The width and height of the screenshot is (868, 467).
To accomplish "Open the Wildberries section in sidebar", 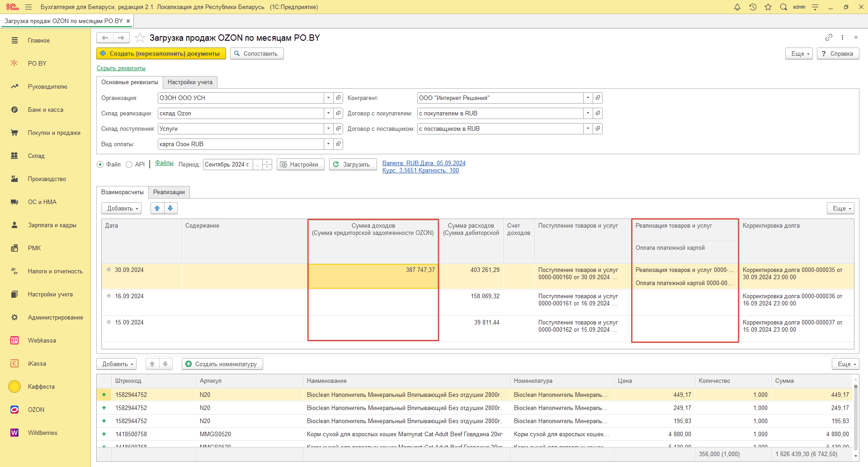I will [42, 433].
